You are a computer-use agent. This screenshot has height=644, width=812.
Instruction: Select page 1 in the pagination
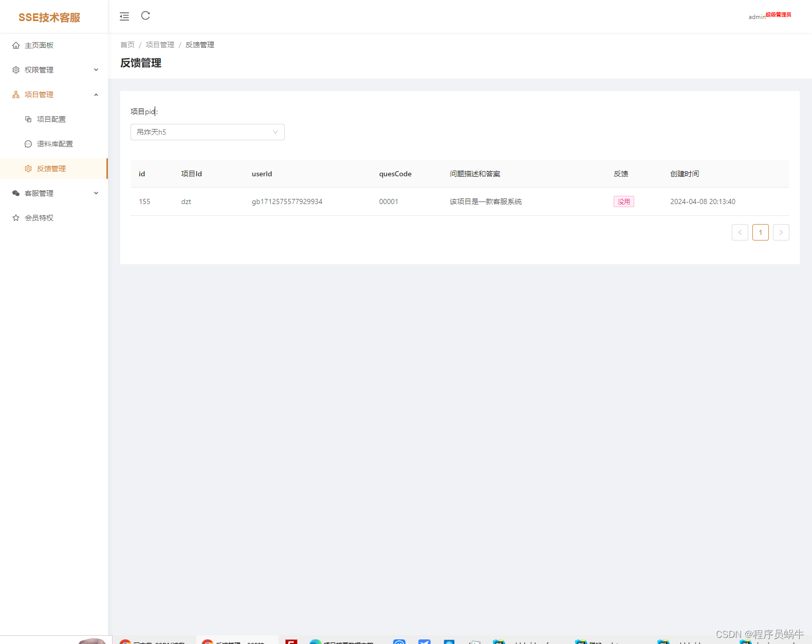(761, 232)
